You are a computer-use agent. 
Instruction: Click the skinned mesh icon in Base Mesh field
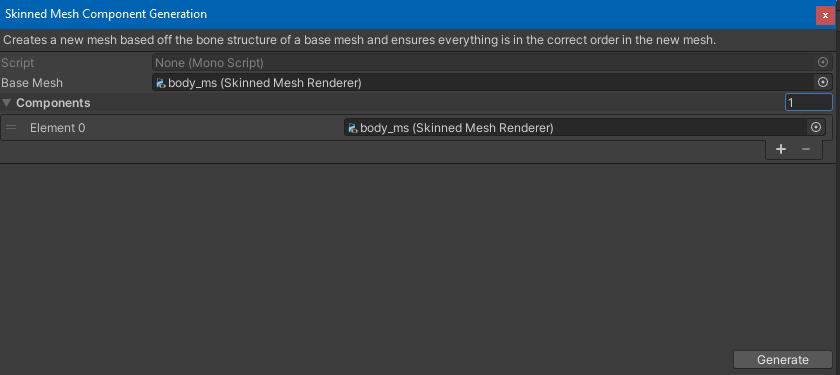(160, 83)
